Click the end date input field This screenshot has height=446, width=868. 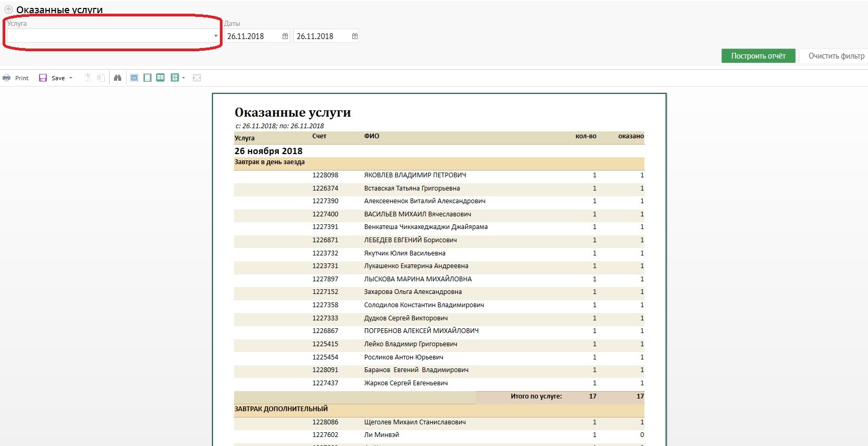pyautogui.click(x=322, y=36)
